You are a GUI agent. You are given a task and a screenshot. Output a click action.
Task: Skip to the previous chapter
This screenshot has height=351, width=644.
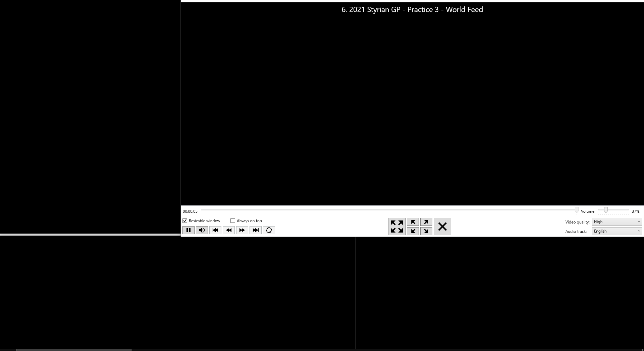215,230
